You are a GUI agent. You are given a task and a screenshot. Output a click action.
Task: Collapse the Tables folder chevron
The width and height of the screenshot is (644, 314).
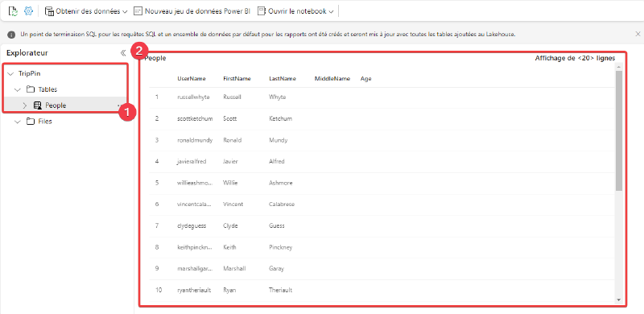[17, 89]
